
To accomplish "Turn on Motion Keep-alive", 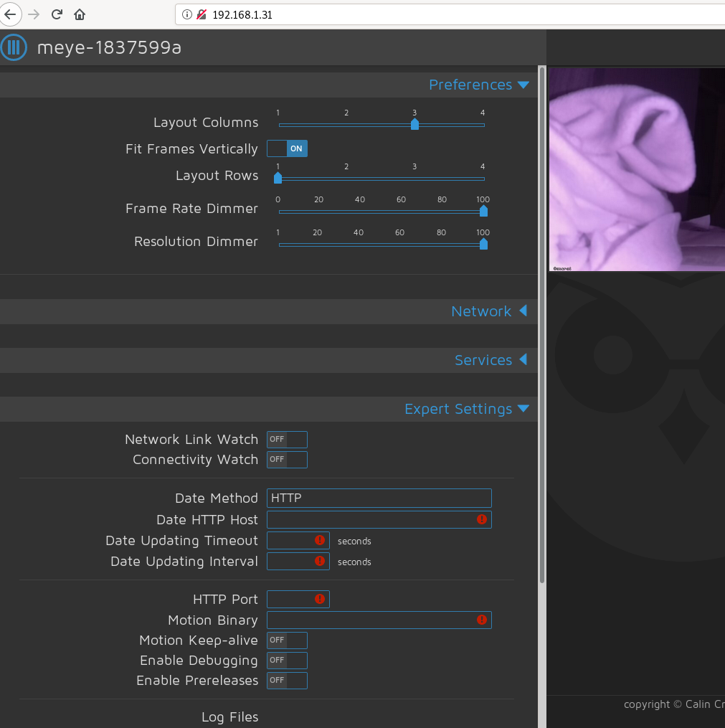I will pos(287,640).
